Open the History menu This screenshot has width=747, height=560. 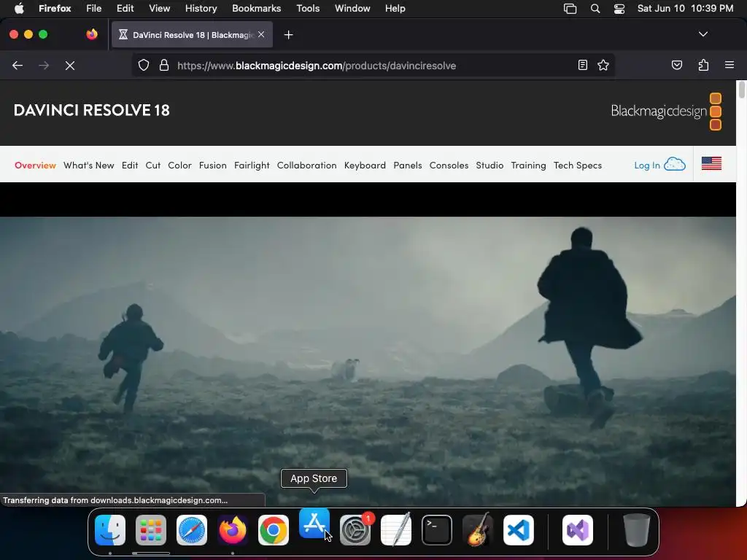201,9
